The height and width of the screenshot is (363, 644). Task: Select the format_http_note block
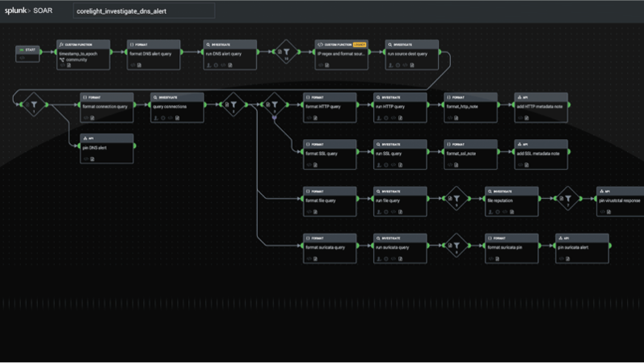[471, 108]
